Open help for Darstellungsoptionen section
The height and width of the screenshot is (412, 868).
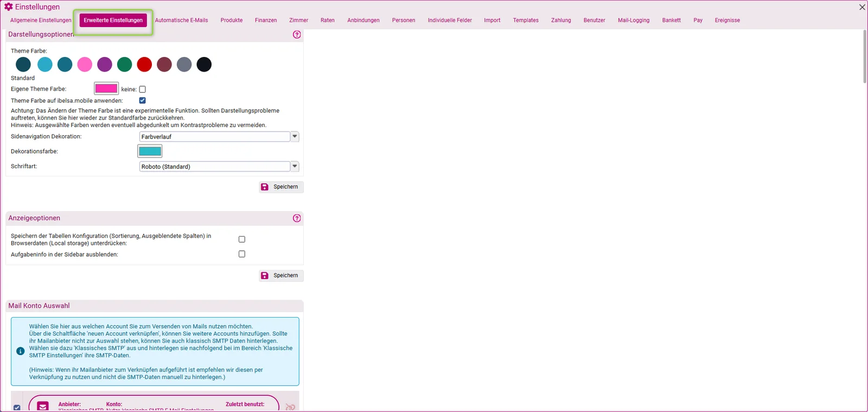point(297,34)
